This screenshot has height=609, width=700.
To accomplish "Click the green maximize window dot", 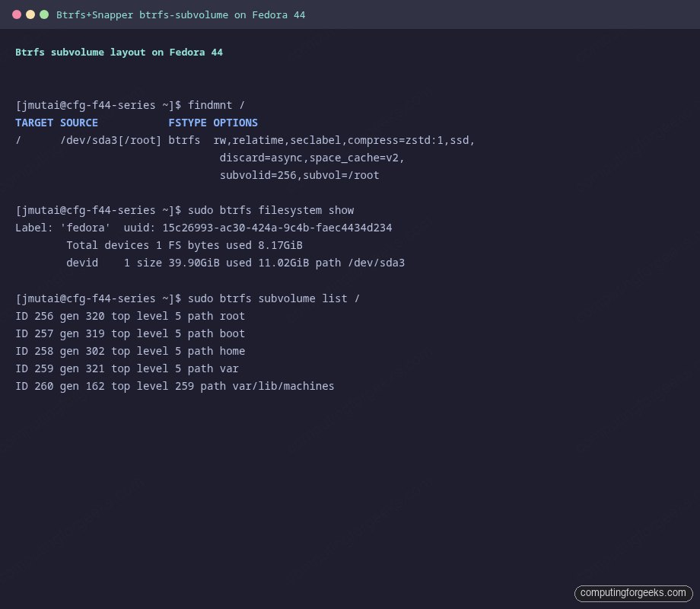I will (x=44, y=14).
